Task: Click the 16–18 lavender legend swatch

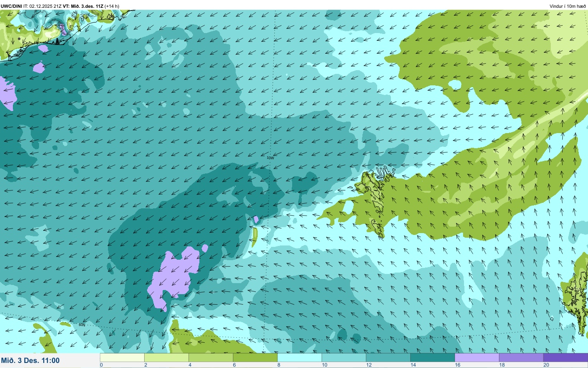Action: point(477,357)
